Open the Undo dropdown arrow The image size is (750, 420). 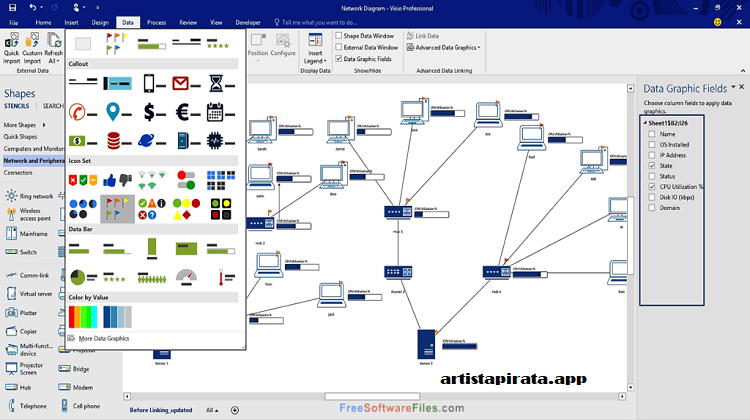(x=42, y=8)
